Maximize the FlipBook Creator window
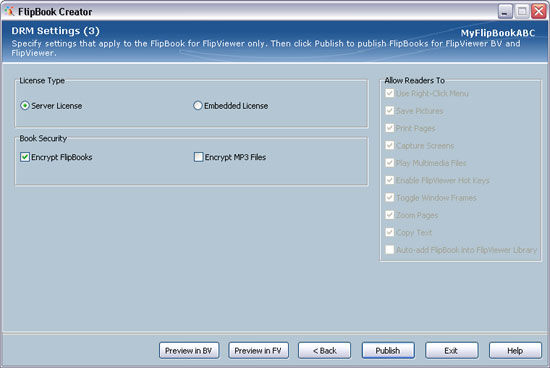 522,12
